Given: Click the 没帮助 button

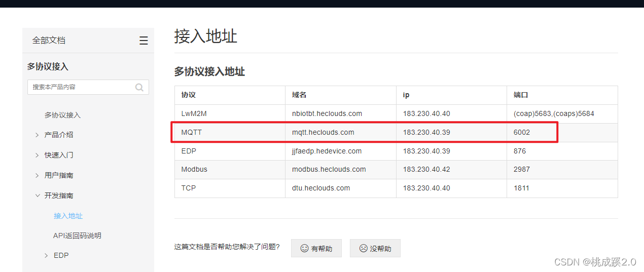Looking at the screenshot, I should click(x=375, y=248).
